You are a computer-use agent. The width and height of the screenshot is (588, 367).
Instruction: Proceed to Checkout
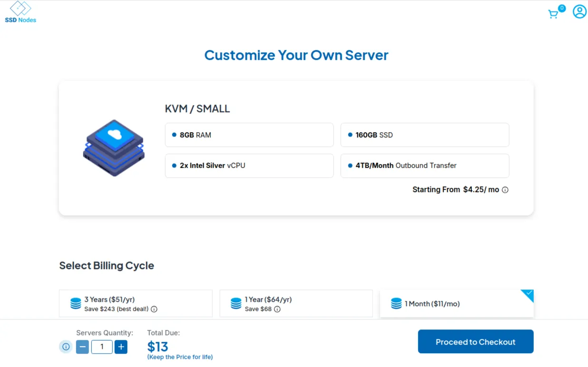pos(476,341)
